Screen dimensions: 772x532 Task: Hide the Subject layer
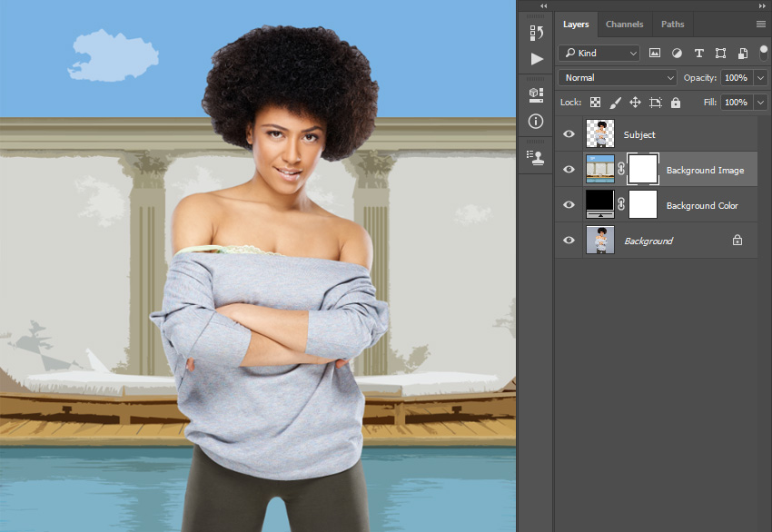pos(569,134)
